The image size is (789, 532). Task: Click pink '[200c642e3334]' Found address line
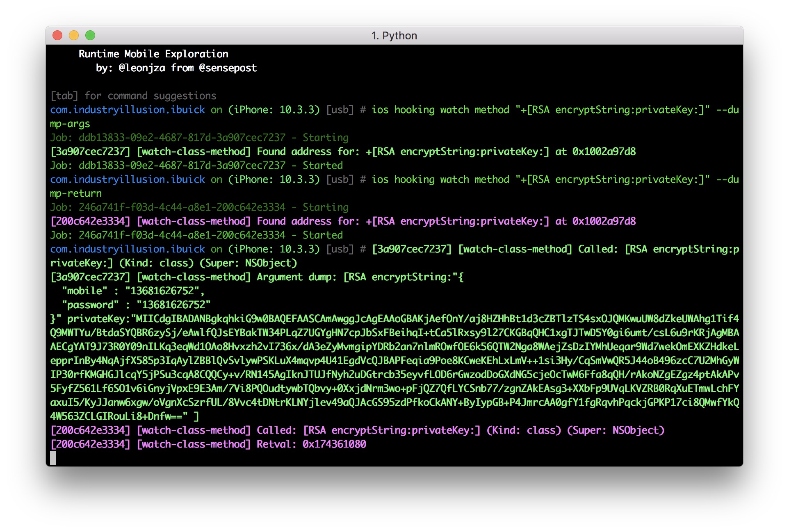tap(343, 221)
